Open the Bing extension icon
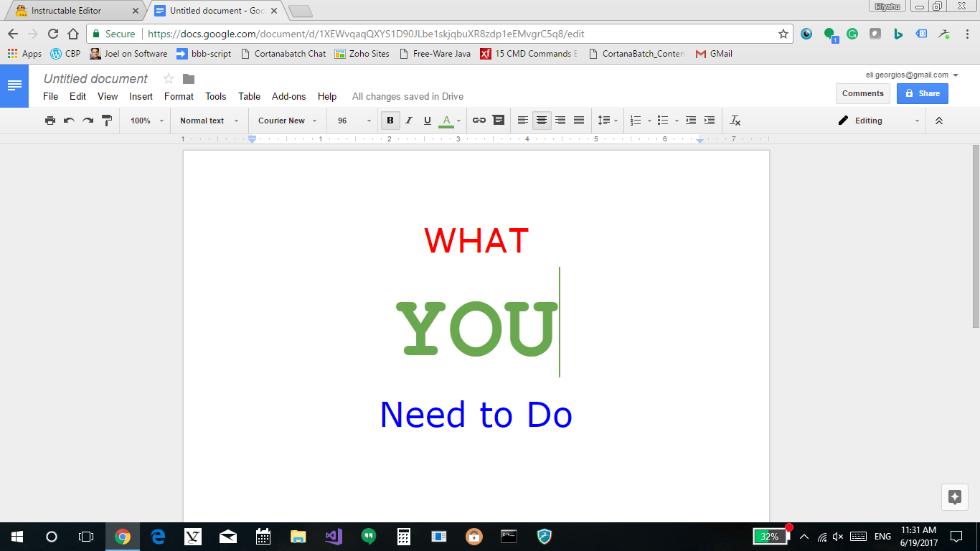The height and width of the screenshot is (551, 980). pos(898,34)
